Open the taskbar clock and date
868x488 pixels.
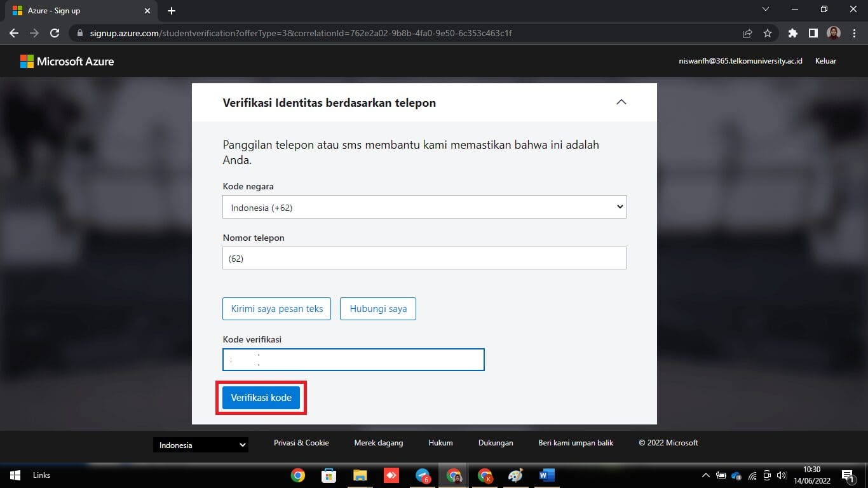(811, 475)
